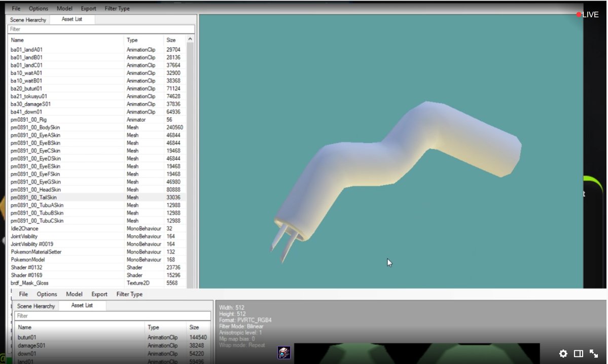Open the video player settings gear
This screenshot has width=608, height=364.
[x=563, y=353]
